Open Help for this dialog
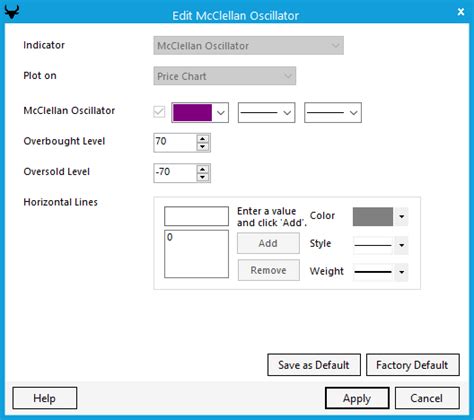The width and height of the screenshot is (474, 420). point(45,398)
